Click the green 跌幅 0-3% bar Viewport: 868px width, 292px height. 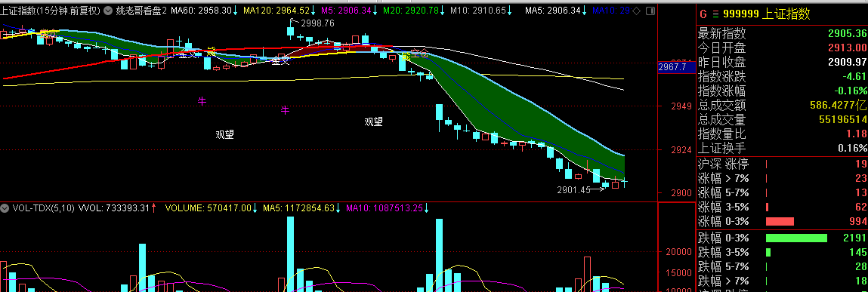tap(796, 238)
